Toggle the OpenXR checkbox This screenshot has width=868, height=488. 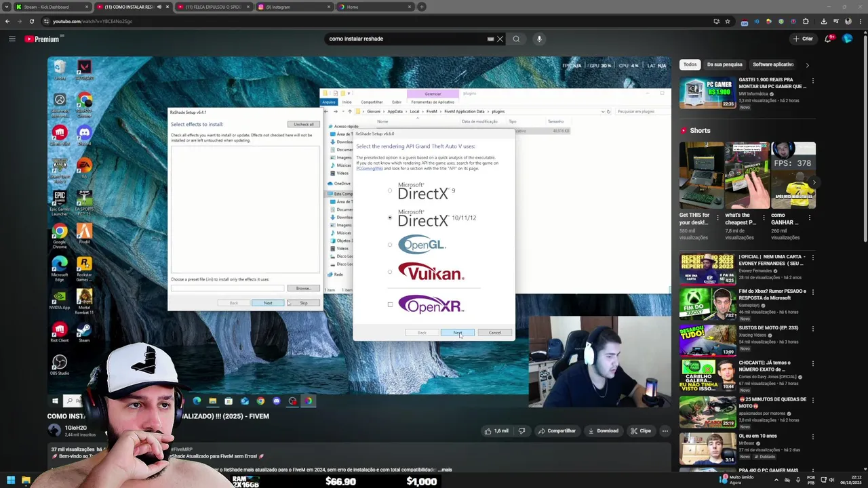pos(390,305)
